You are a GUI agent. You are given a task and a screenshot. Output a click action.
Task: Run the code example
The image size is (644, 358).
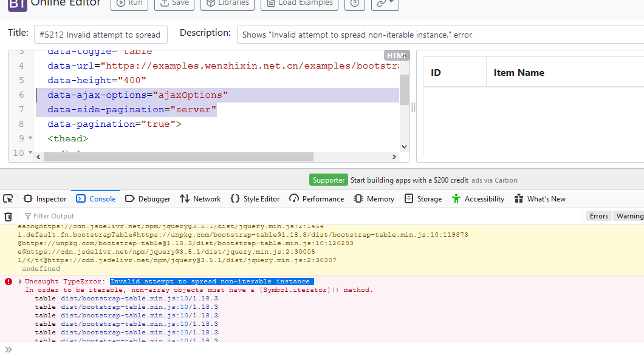coord(129,4)
